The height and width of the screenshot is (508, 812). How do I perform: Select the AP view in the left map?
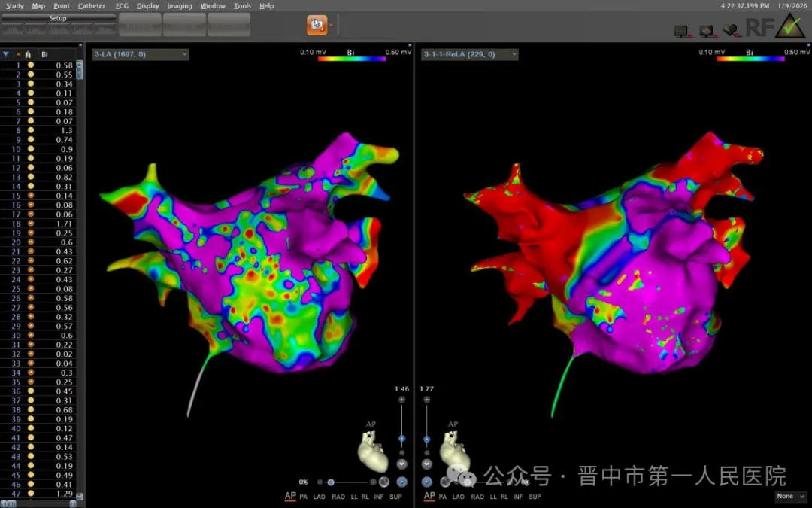click(x=289, y=497)
